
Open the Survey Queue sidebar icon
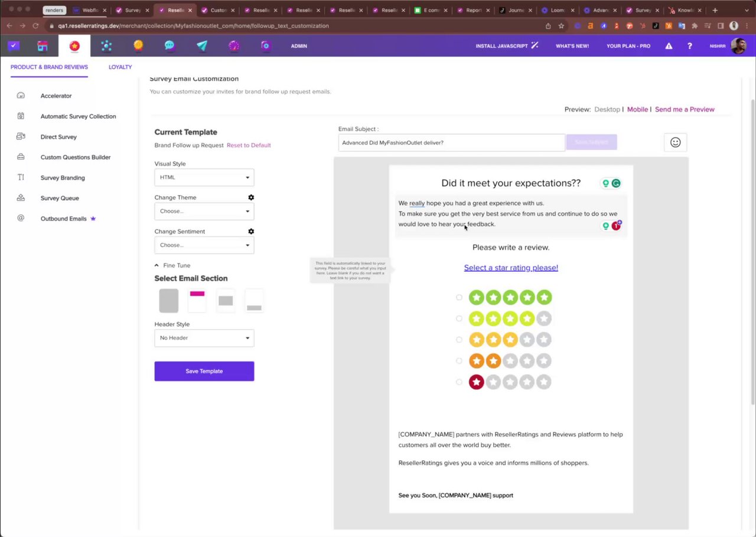point(21,198)
